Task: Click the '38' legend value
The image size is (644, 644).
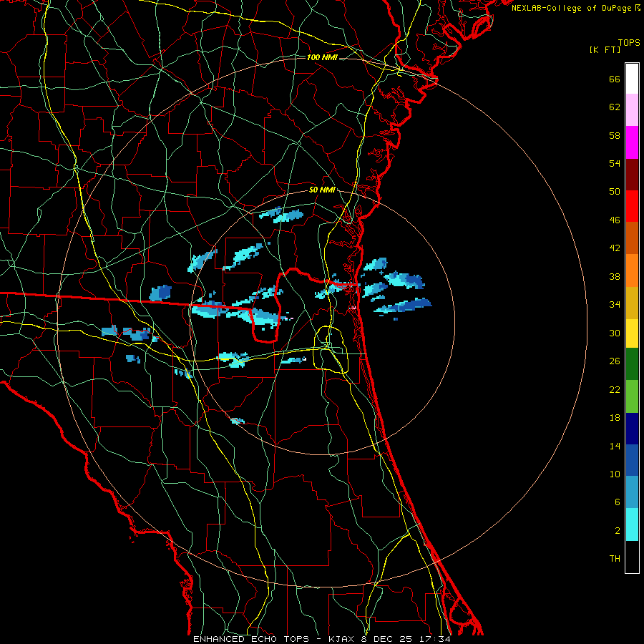Action: coord(615,276)
